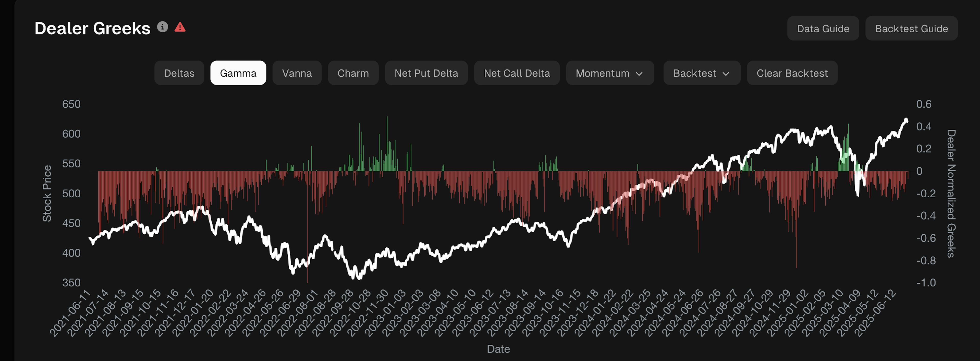Switch chart to Charm

point(353,73)
